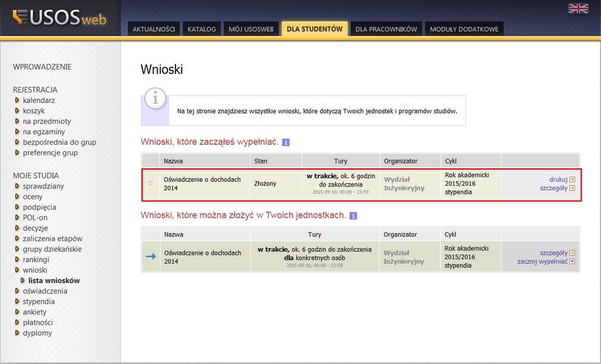Click the arrow icon beside 'zacznij wypełniać'
Image resolution: width=601 pixels, height=364 pixels.
(x=572, y=261)
